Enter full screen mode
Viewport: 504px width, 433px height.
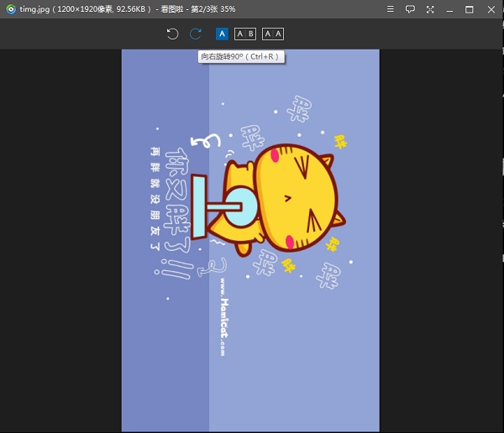(x=430, y=9)
